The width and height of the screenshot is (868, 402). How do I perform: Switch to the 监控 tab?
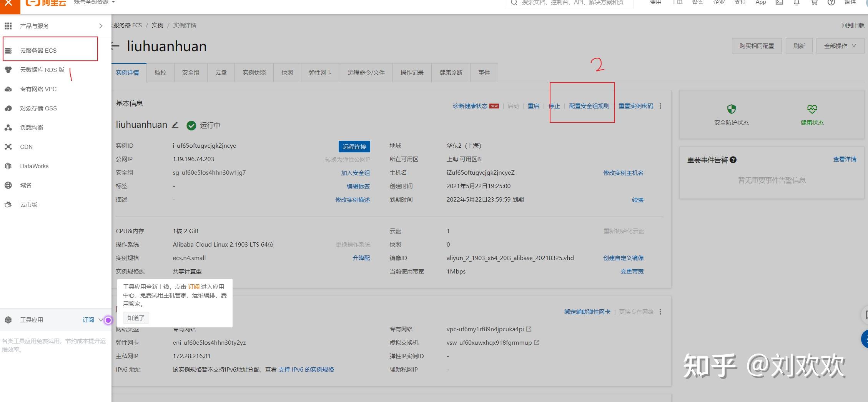(x=160, y=73)
